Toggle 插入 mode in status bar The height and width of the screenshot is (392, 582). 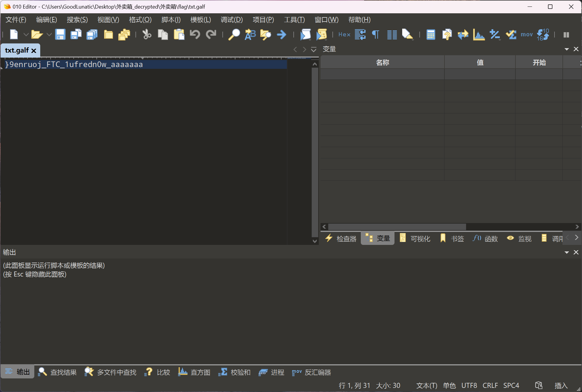[x=561, y=386]
